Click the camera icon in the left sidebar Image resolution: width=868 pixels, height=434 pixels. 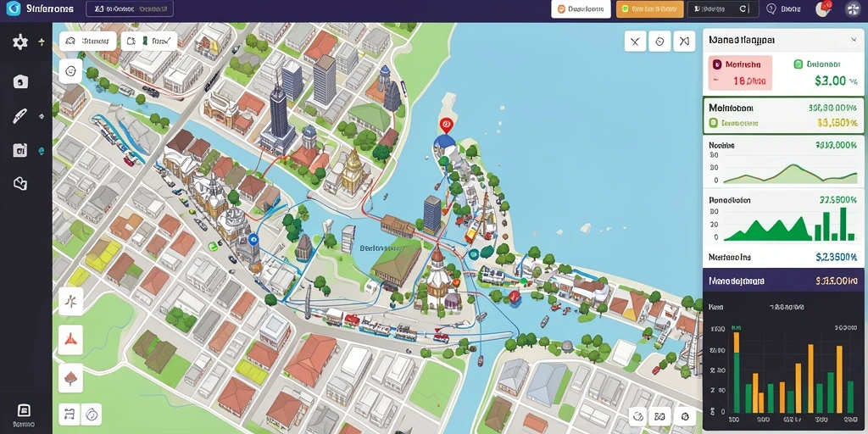pos(20,82)
